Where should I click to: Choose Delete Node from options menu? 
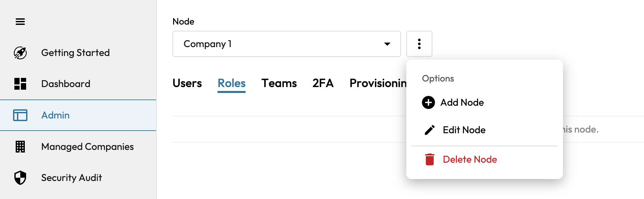(x=470, y=159)
